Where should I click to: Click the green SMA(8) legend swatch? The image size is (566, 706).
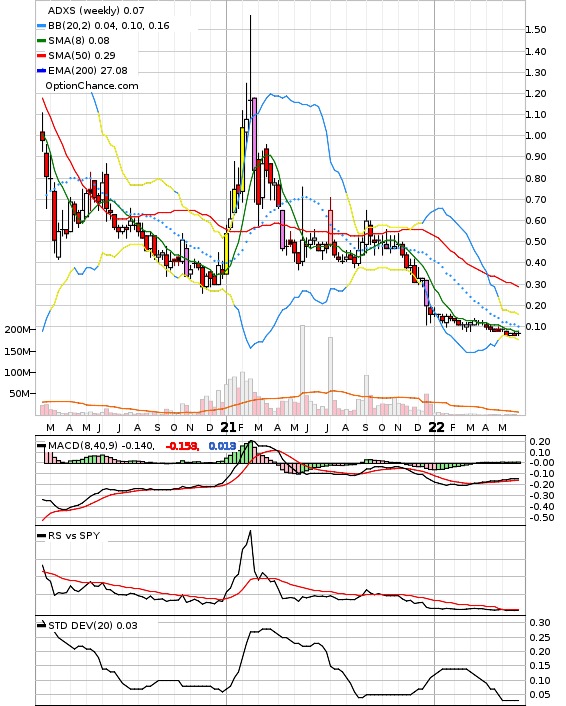(x=41, y=41)
